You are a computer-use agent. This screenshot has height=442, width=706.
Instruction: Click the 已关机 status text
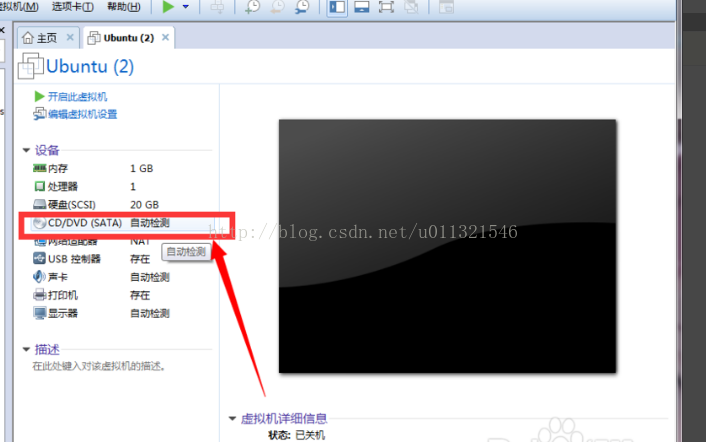click(310, 435)
